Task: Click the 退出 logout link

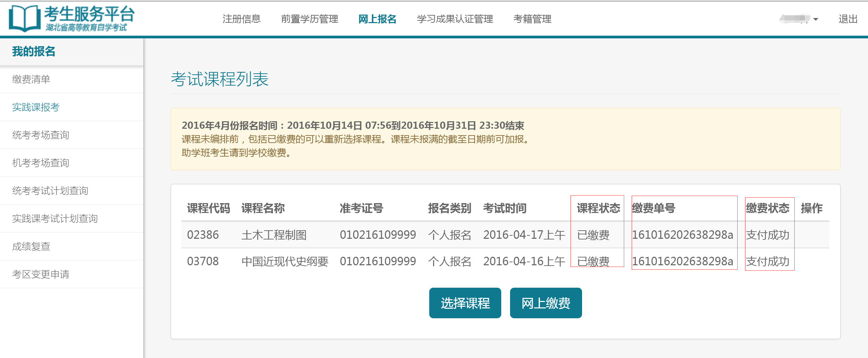Action: (848, 19)
